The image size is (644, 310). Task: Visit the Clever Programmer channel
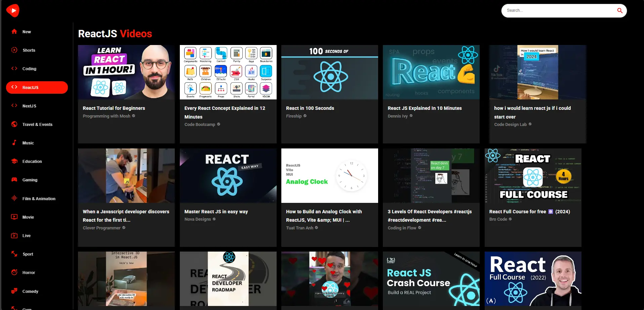coord(102,228)
